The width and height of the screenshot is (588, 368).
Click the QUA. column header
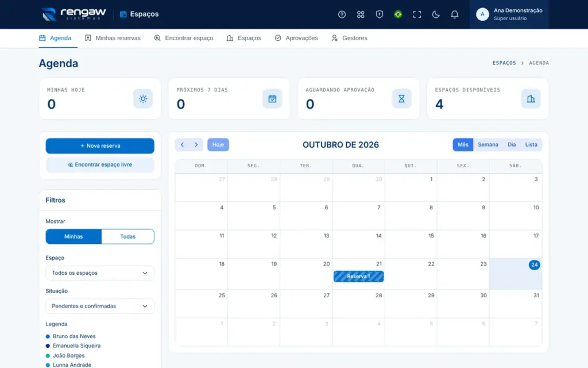click(x=358, y=166)
